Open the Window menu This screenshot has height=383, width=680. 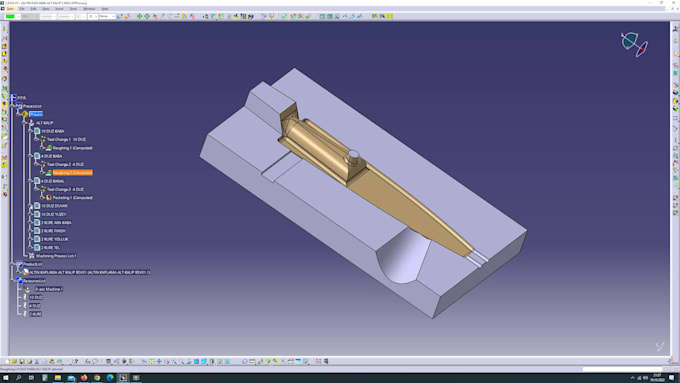pyautogui.click(x=89, y=9)
